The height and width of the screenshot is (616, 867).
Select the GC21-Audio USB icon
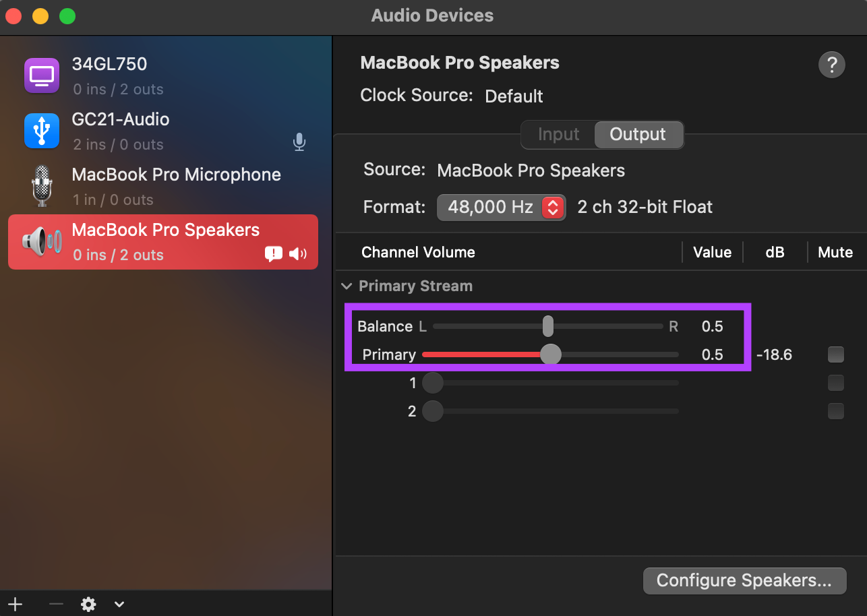click(42, 131)
